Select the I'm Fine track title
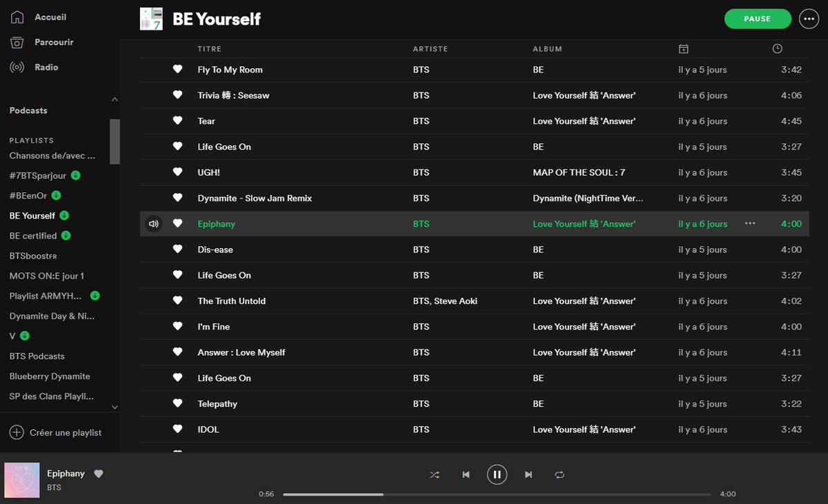 (214, 327)
